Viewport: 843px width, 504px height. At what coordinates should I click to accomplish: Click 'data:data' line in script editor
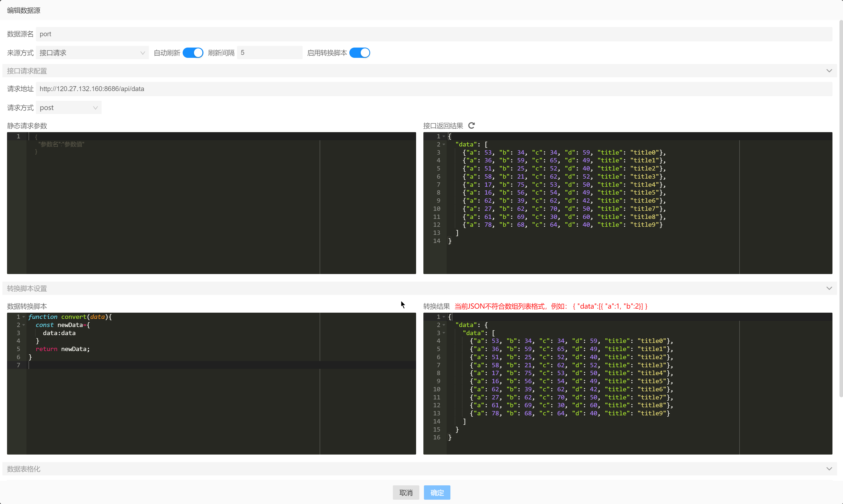coord(59,333)
